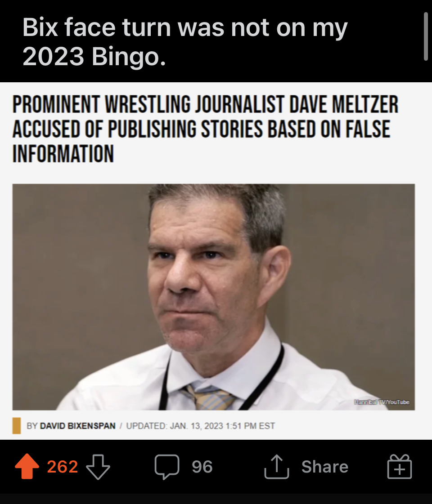
Task: Downvote the post with the down arrow
Action: point(98,467)
